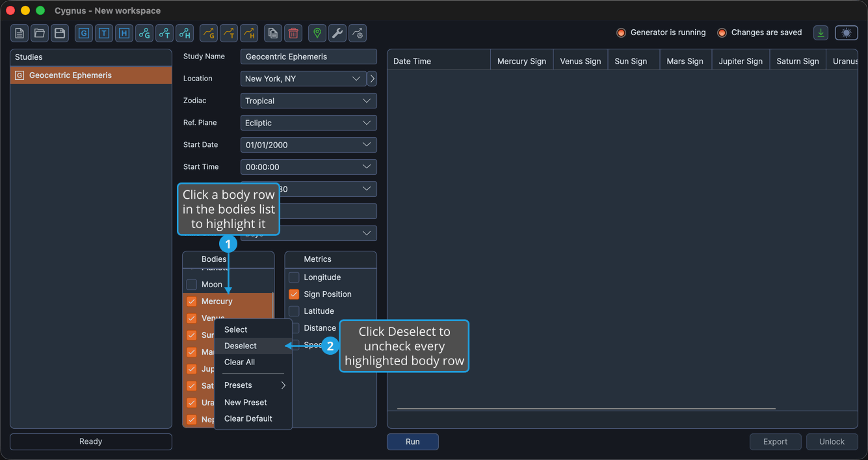The width and height of the screenshot is (868, 460).
Task: Choose Clear All in the context menu
Action: pos(254,362)
